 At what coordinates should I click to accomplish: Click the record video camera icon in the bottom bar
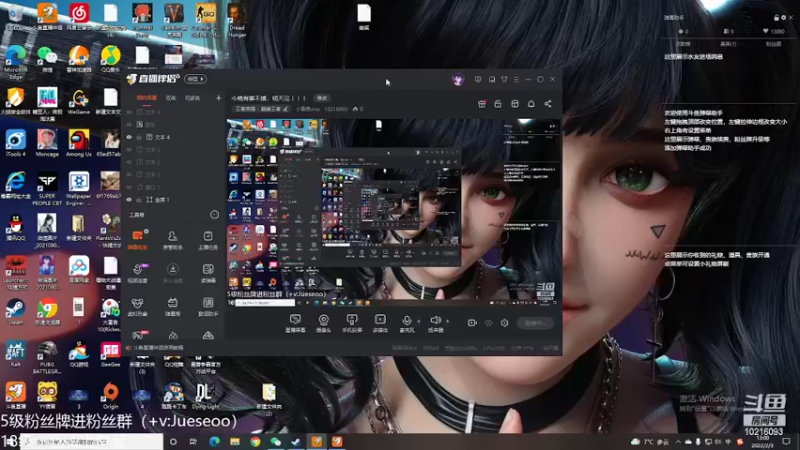472,322
